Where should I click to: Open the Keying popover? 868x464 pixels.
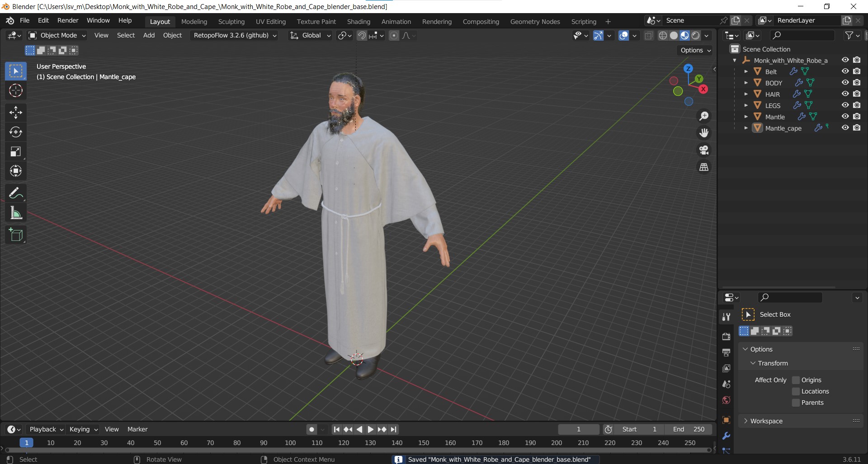pos(84,429)
